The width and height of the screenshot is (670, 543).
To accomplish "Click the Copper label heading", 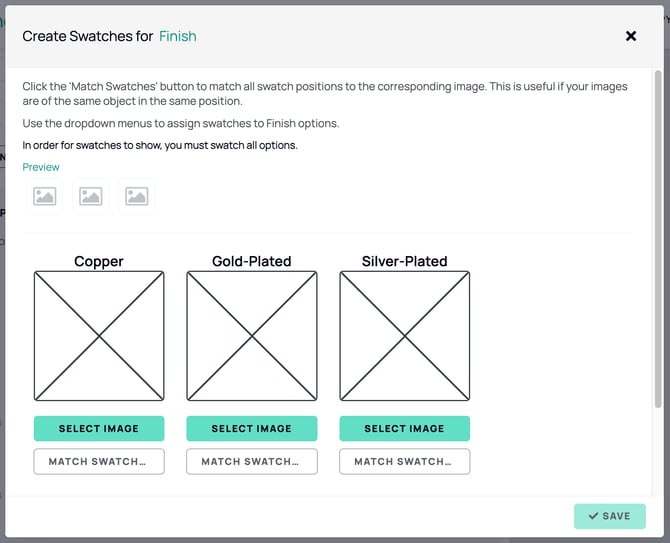I will coord(99,261).
